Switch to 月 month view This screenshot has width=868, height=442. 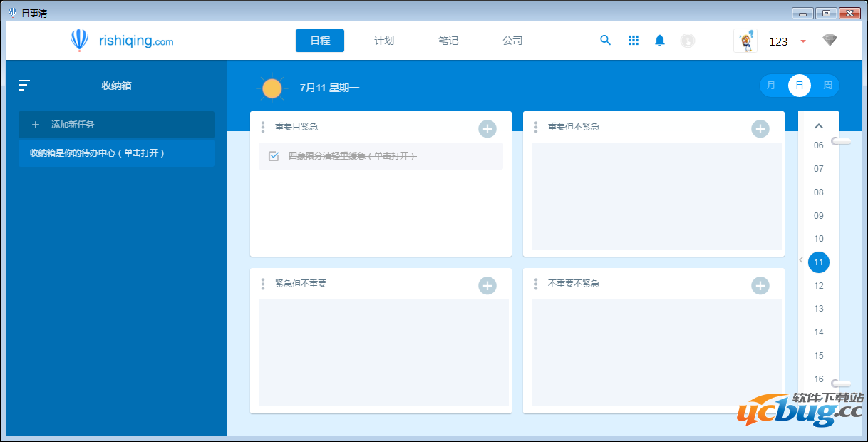(771, 86)
